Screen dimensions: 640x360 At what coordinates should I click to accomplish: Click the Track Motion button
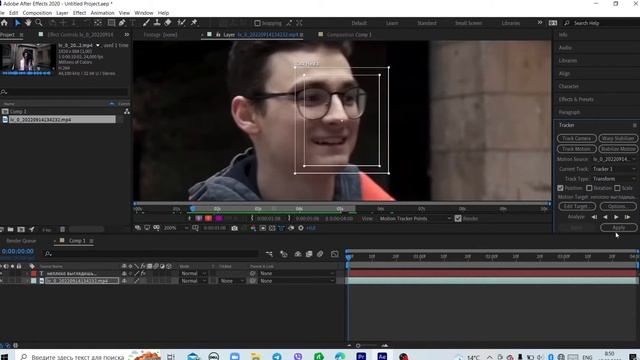[x=576, y=149]
